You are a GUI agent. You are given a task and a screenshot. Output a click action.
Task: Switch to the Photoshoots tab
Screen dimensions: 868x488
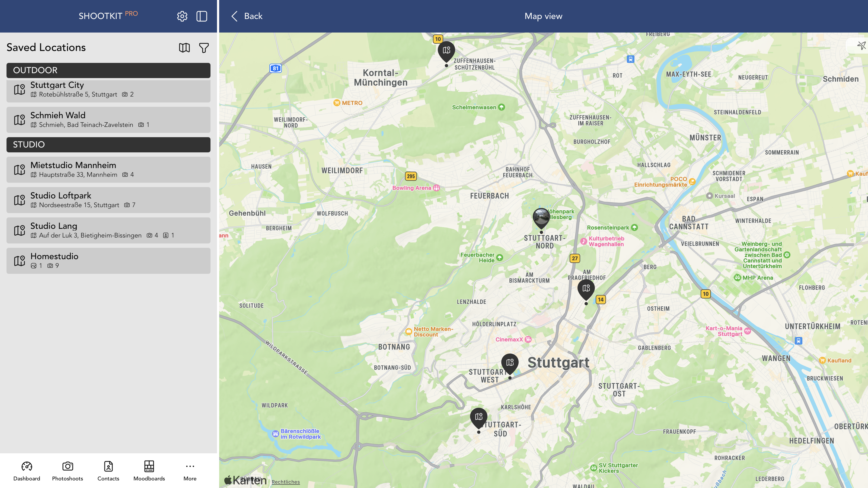tap(67, 471)
